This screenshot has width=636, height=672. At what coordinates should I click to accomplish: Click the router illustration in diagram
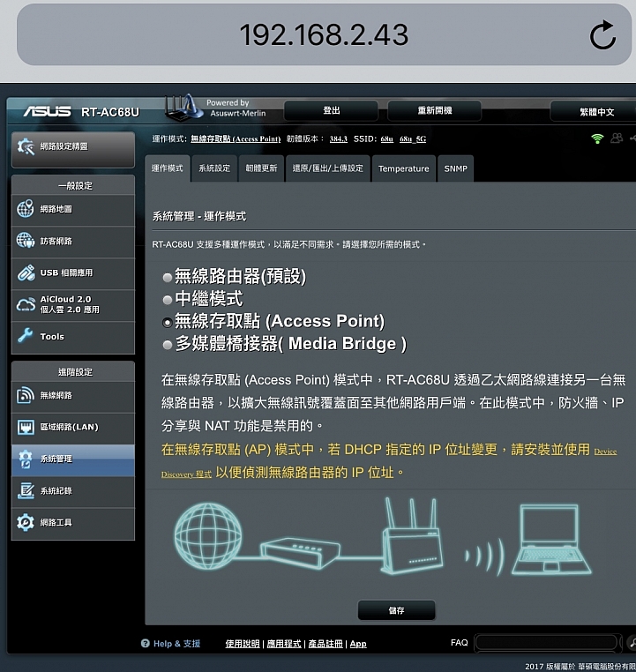412,536
